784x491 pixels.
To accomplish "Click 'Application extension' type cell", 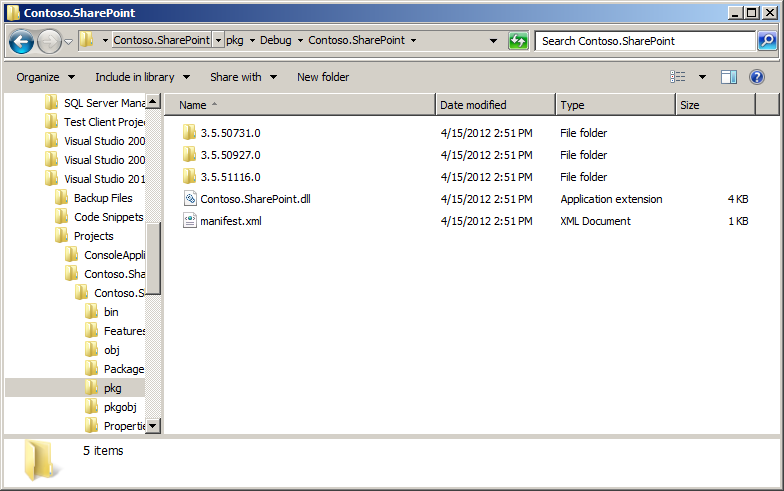I will tap(611, 199).
